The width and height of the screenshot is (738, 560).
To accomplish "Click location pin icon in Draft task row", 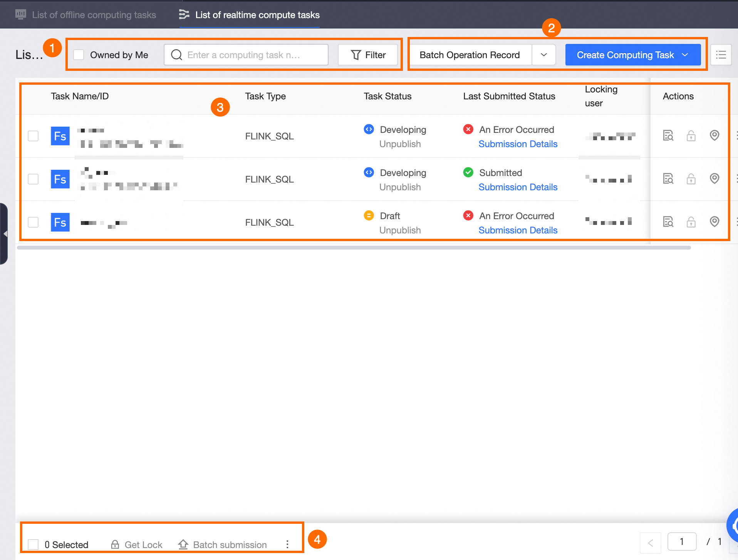I will pos(715,222).
